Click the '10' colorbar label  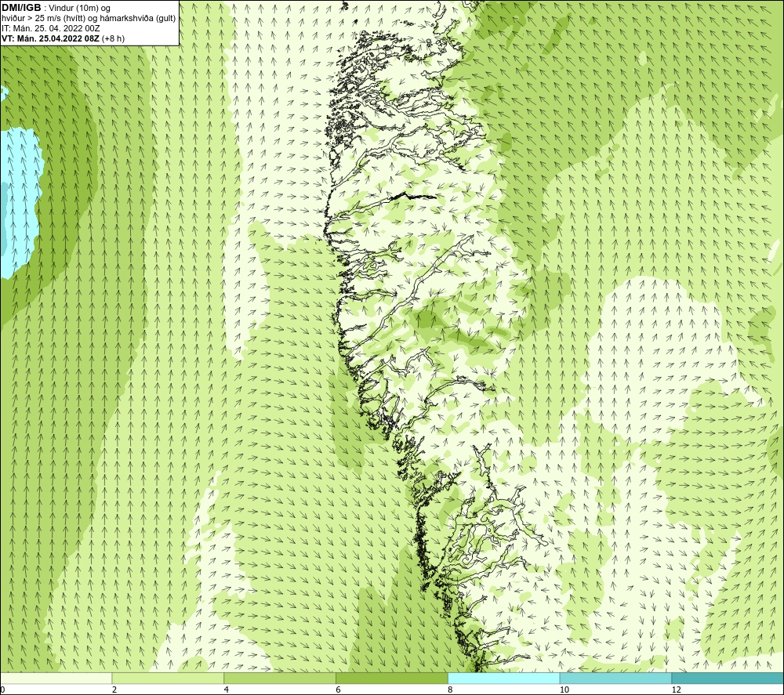click(564, 690)
